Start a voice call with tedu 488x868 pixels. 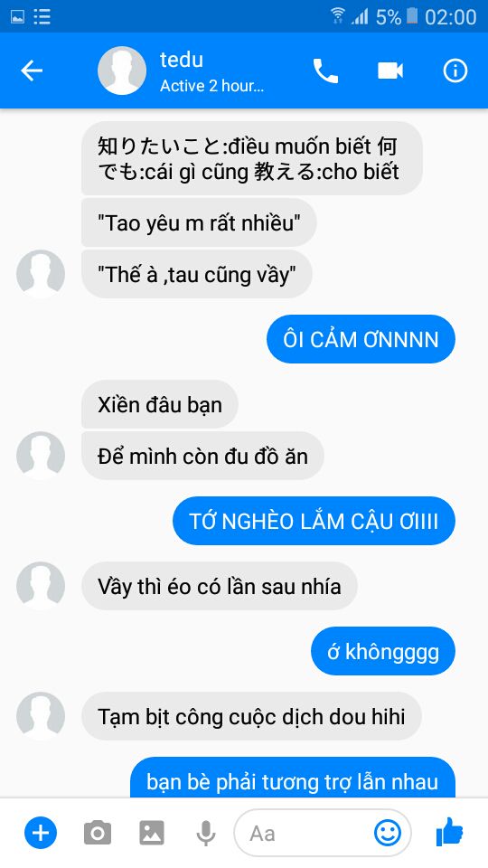click(x=325, y=71)
